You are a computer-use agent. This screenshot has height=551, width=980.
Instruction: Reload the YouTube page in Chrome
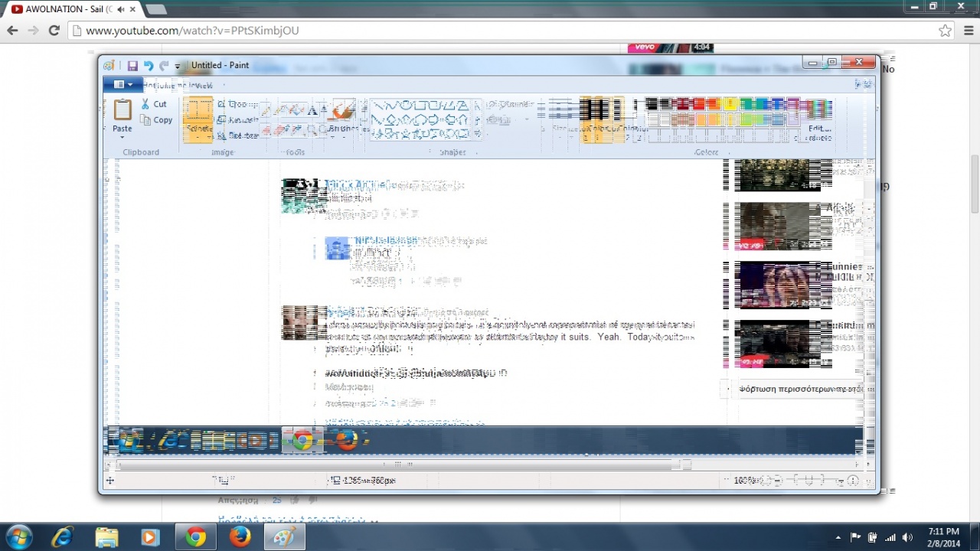(x=54, y=31)
